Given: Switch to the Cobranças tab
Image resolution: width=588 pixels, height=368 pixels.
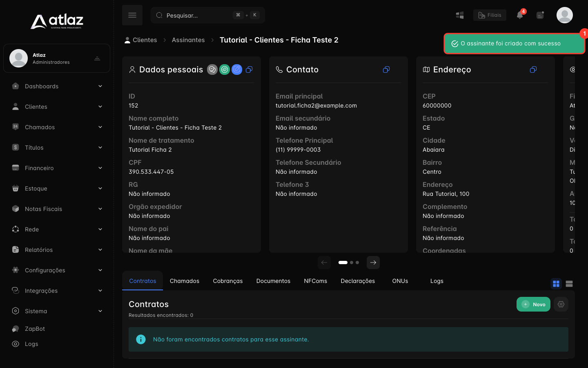Looking at the screenshot, I should [228, 281].
